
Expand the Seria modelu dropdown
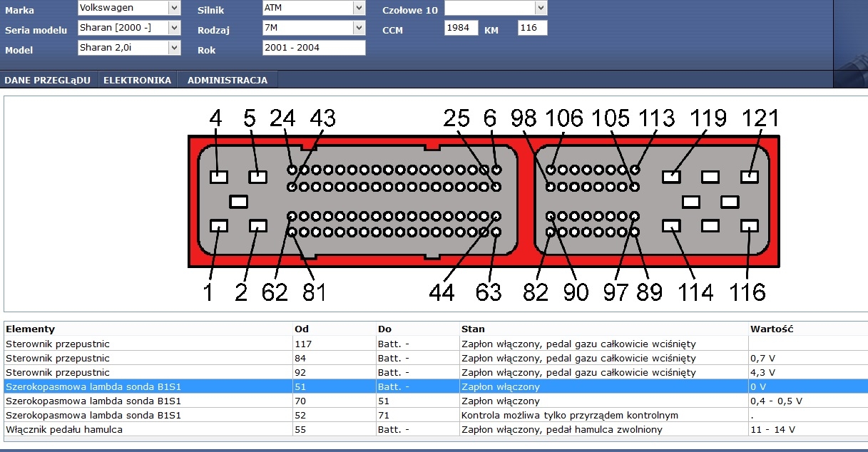(x=128, y=28)
